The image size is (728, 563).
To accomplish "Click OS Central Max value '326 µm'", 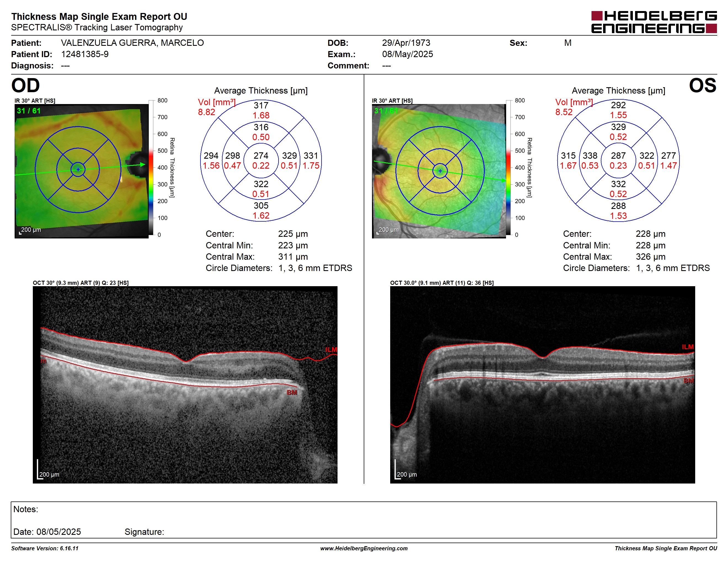I will (650, 256).
